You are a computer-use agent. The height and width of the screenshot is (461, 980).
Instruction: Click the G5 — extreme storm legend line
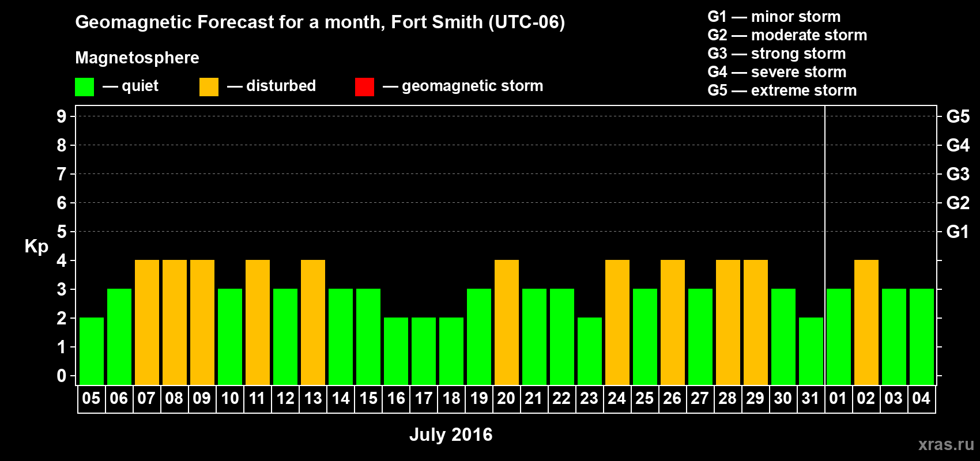pos(782,90)
